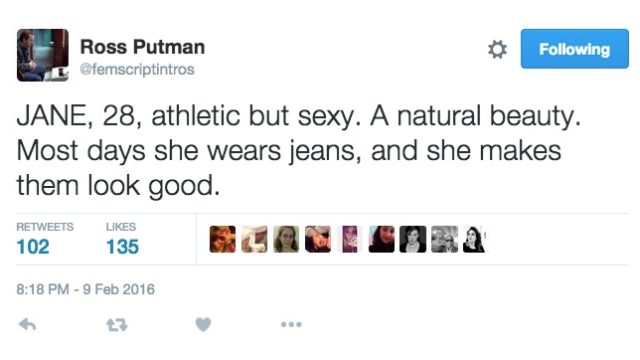View the 135 likes list

pos(122,247)
